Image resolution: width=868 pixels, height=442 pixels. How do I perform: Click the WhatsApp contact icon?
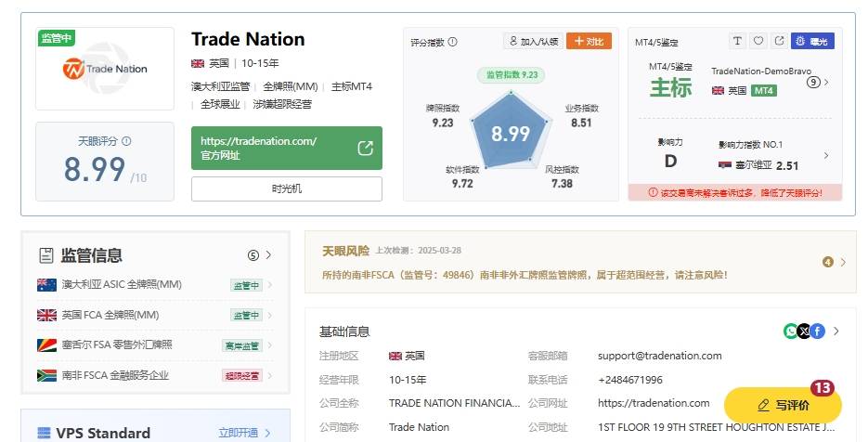(x=791, y=331)
